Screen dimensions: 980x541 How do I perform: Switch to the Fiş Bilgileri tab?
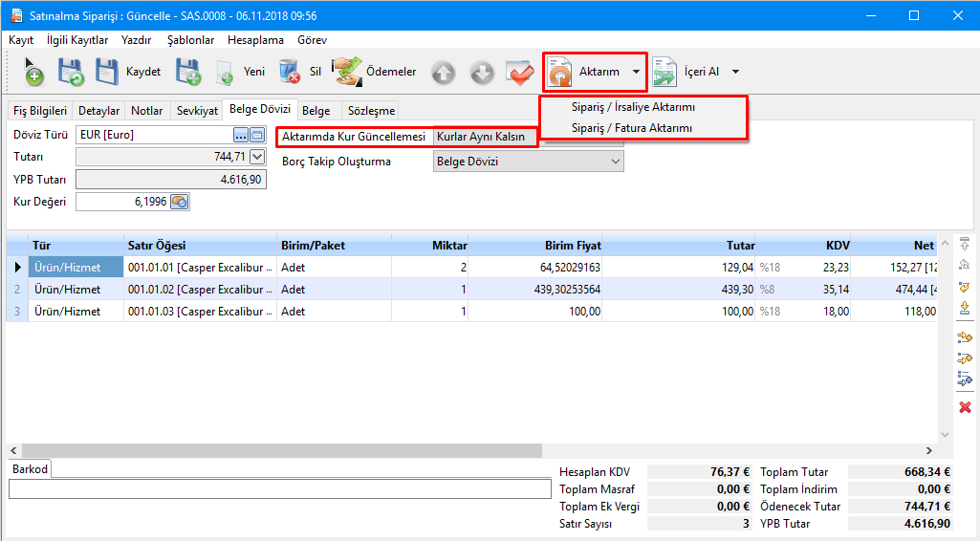pyautogui.click(x=40, y=111)
